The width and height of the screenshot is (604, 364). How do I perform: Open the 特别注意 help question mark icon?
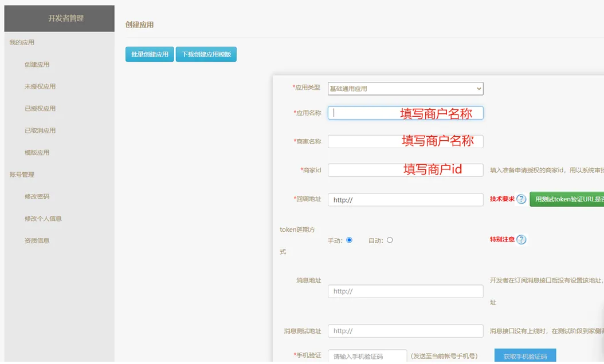[521, 240]
